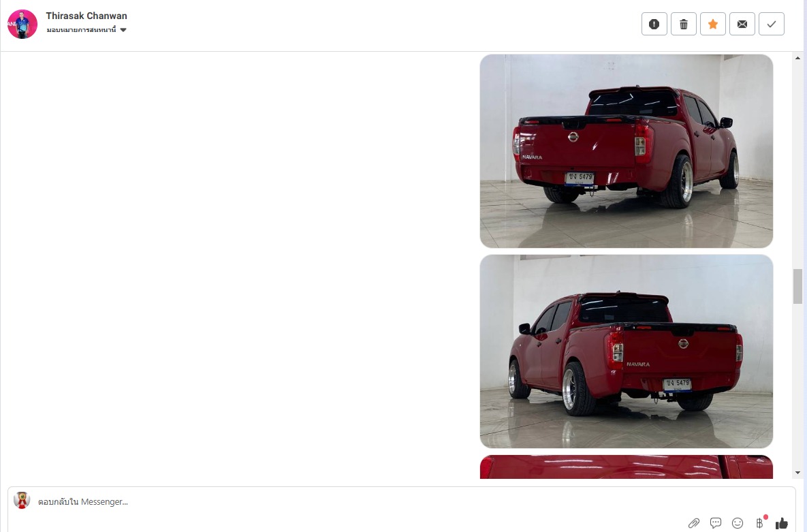Send a thumbs-up like

point(782,523)
